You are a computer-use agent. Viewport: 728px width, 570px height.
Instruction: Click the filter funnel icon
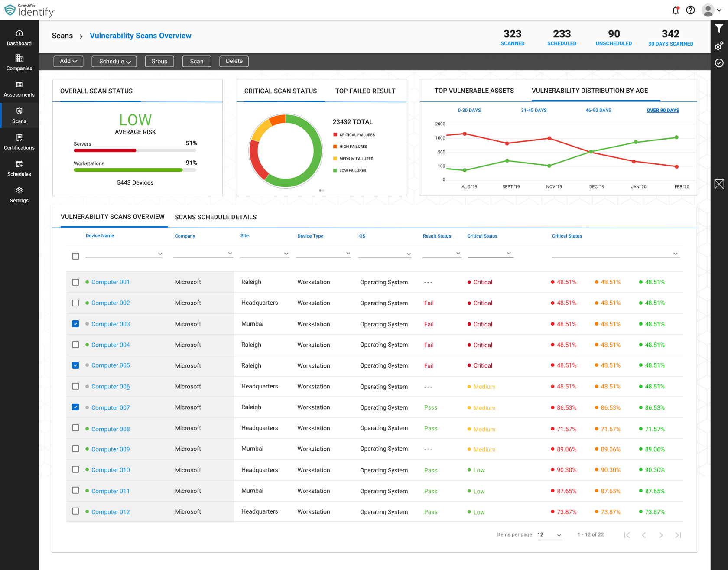pyautogui.click(x=719, y=29)
